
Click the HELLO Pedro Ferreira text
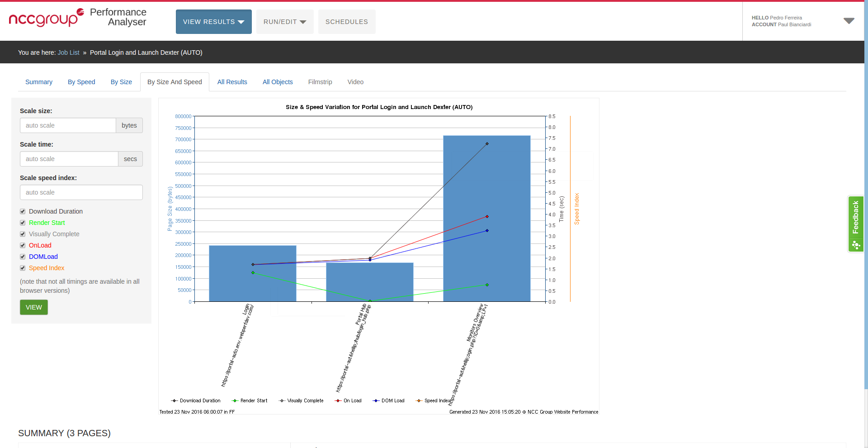(777, 18)
